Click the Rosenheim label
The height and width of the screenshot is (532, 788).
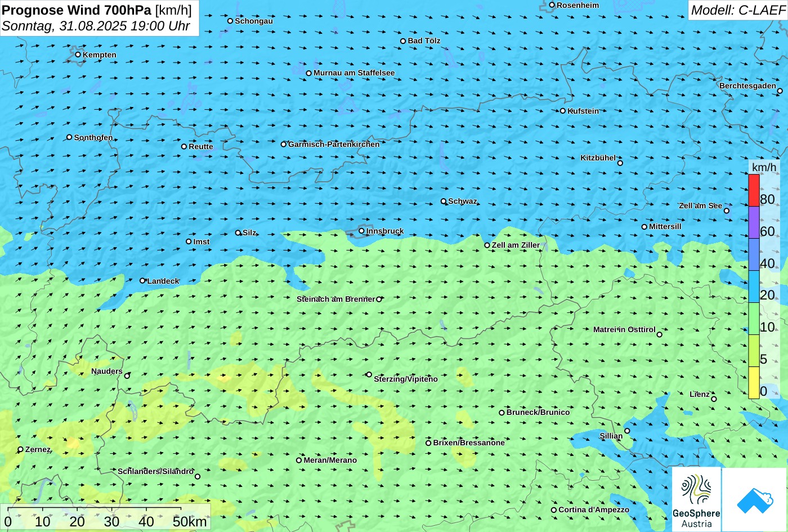[578, 5]
